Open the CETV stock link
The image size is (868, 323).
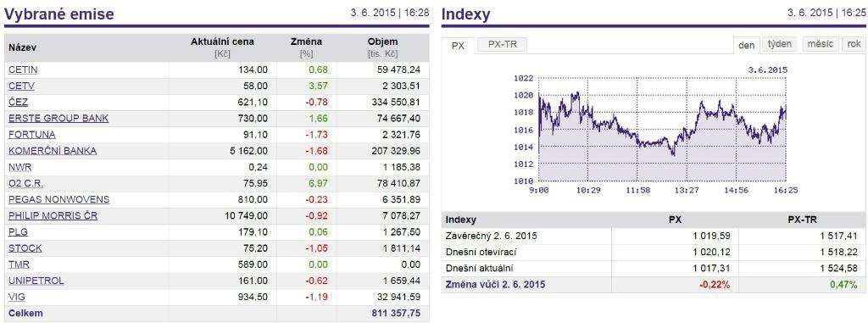[x=21, y=86]
